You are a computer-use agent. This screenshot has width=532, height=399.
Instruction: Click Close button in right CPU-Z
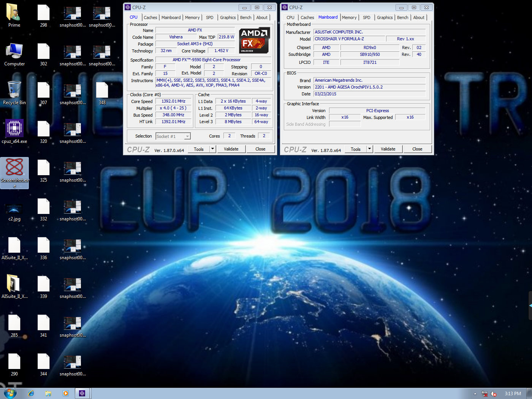[417, 149]
